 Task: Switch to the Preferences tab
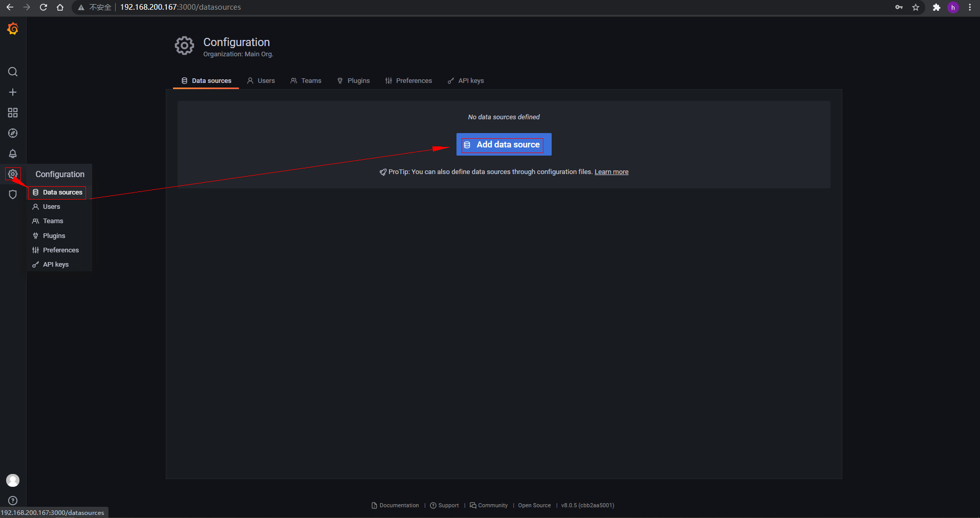[x=408, y=81]
